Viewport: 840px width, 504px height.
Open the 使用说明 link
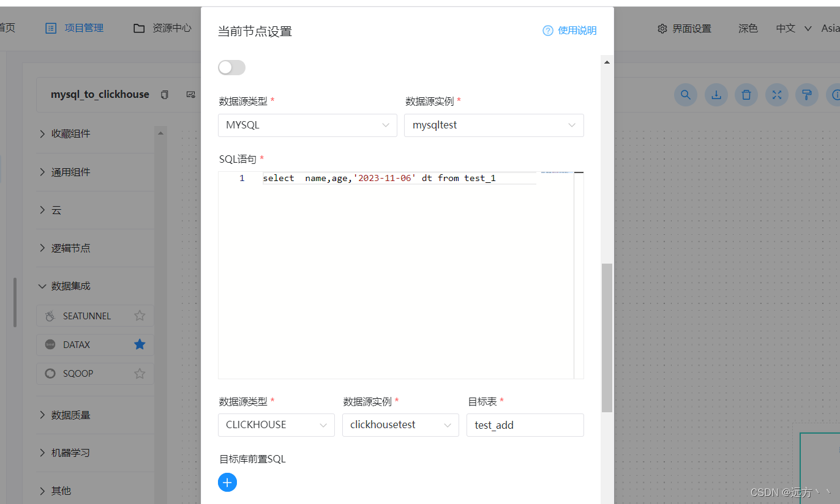click(577, 31)
